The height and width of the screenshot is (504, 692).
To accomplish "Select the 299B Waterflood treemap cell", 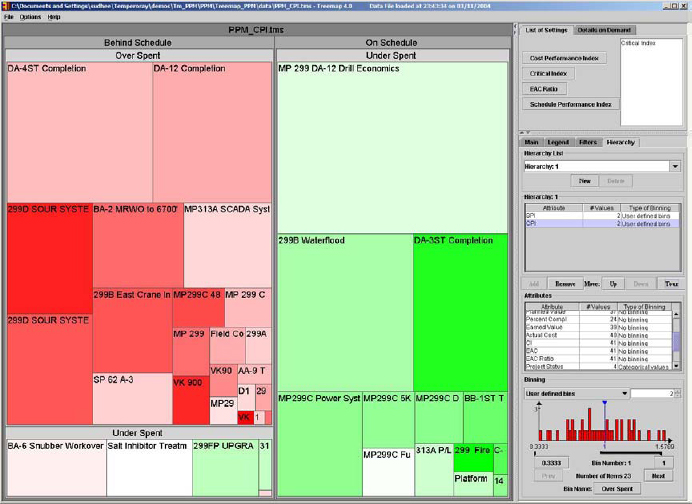I will click(x=345, y=312).
